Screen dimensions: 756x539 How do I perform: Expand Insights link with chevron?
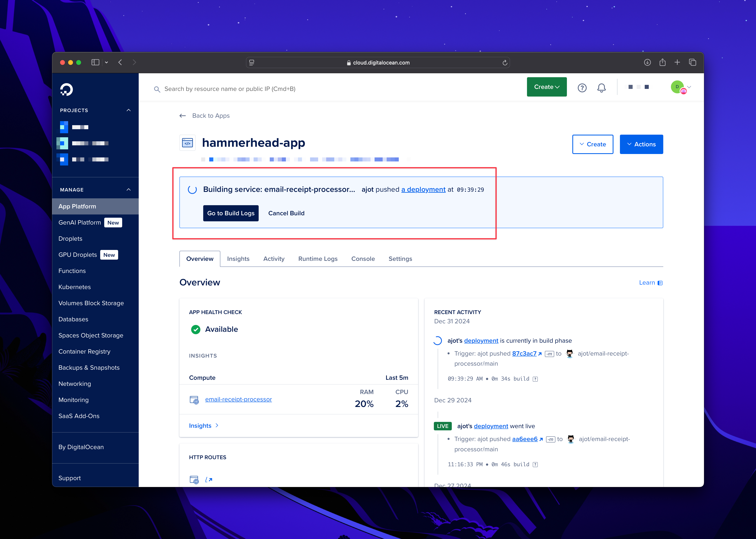(x=204, y=426)
